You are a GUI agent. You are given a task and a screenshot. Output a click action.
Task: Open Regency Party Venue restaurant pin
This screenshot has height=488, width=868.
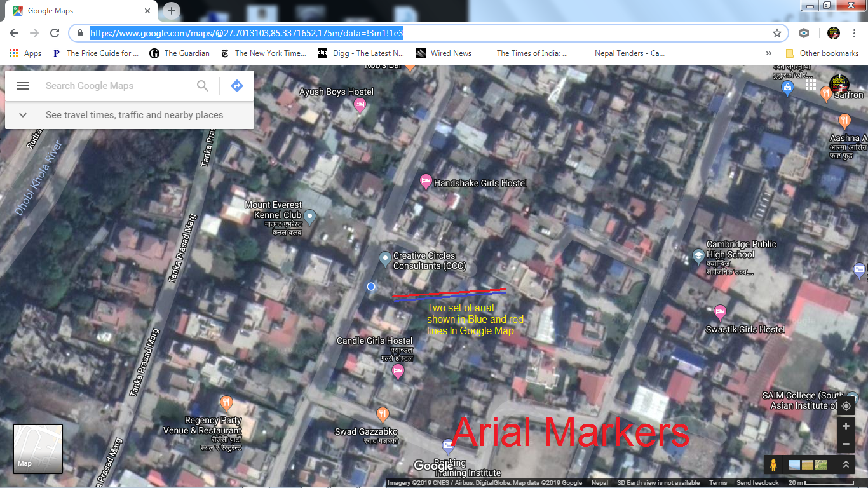coord(226,403)
